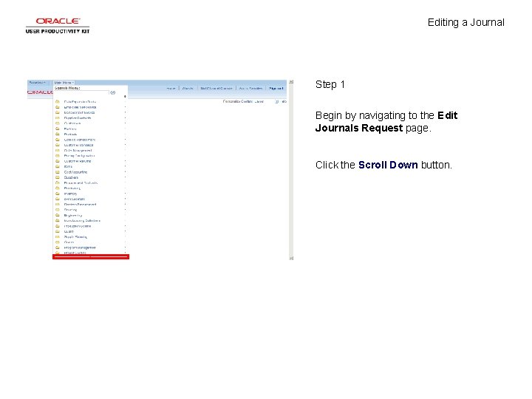The height and width of the screenshot is (399, 532).
Task: Select the Program Management menu entry
Action: [x=80, y=248]
